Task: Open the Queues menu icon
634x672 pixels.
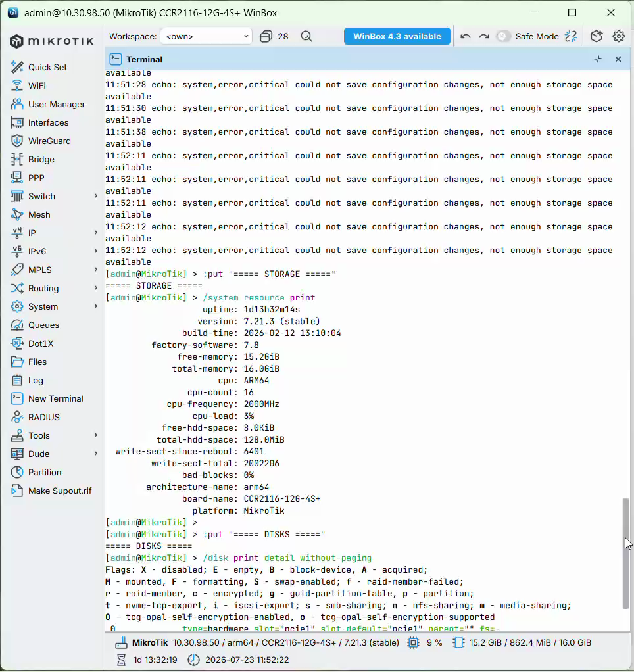Action: 16,325
